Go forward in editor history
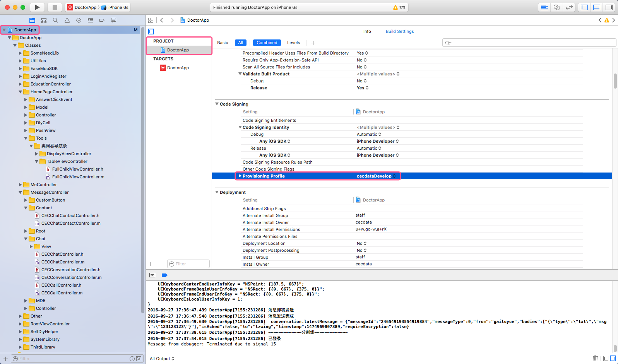Image resolution: width=618 pixels, height=364 pixels. 172,20
